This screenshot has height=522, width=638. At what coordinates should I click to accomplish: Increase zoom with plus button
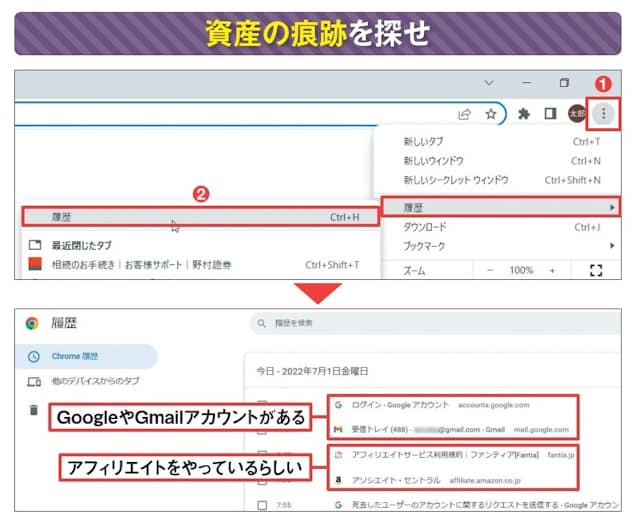tap(552, 270)
